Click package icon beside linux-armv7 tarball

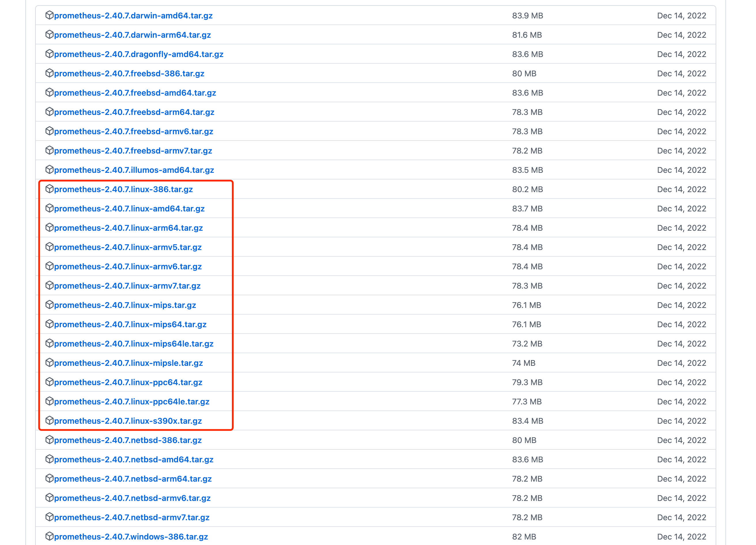(49, 285)
